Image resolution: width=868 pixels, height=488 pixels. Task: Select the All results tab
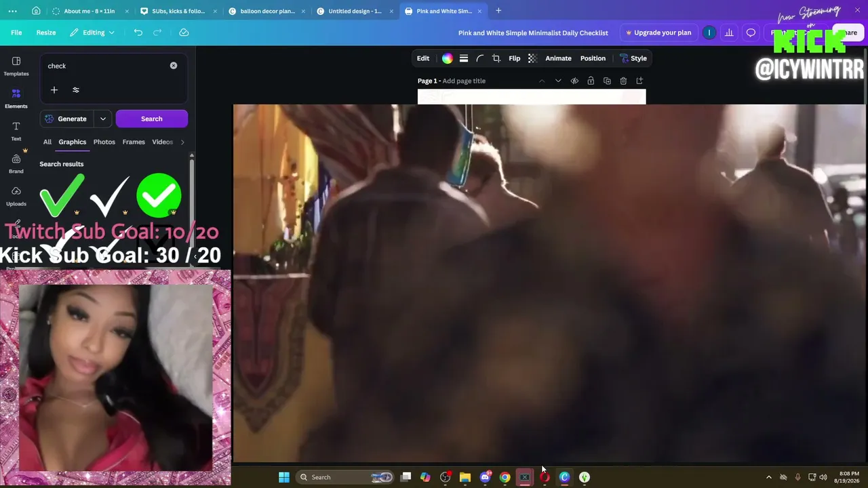47,142
